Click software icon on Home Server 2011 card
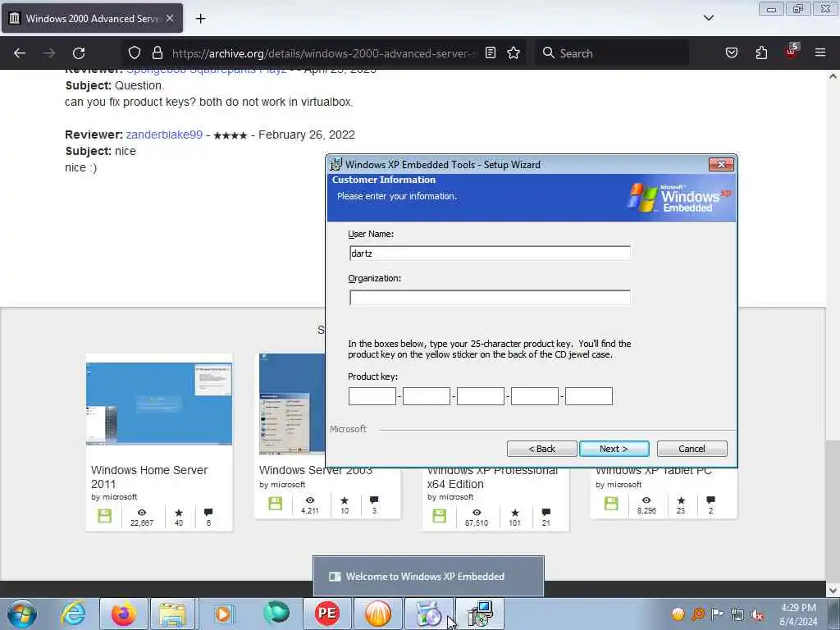Image resolution: width=840 pixels, height=630 pixels. (x=105, y=516)
